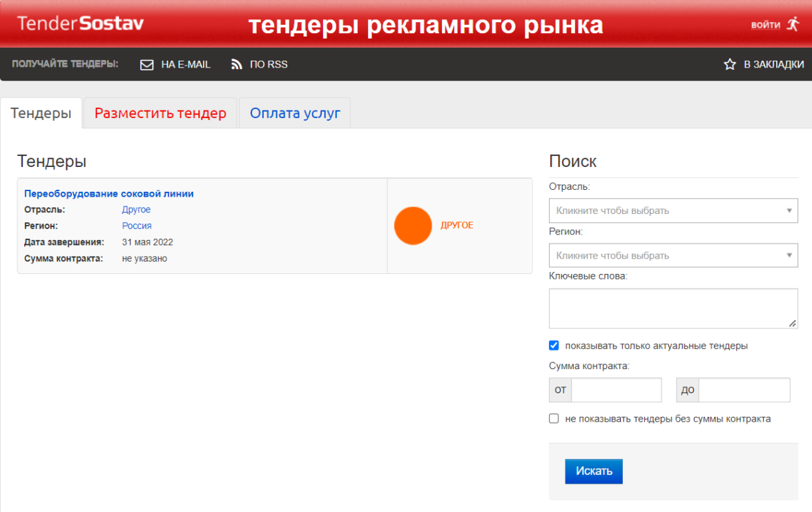The image size is (812, 512).
Task: Uncheck показывать только актуальные тендеры
Action: click(554, 345)
